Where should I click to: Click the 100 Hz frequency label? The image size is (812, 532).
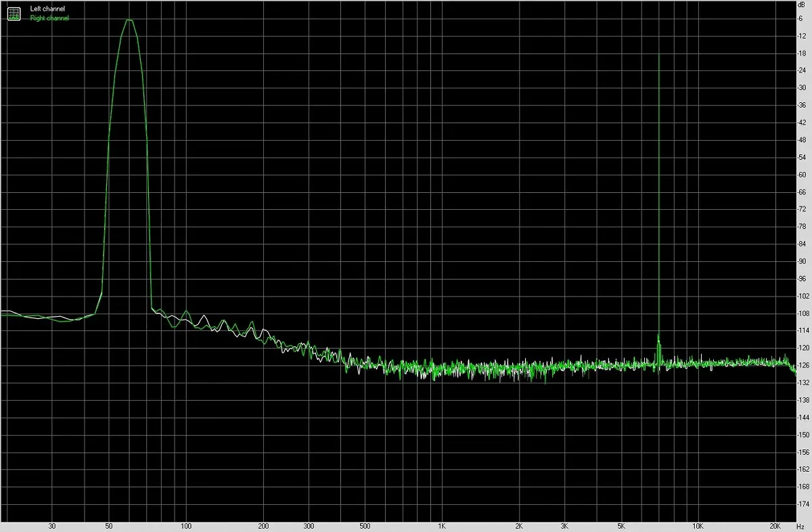pos(186,526)
